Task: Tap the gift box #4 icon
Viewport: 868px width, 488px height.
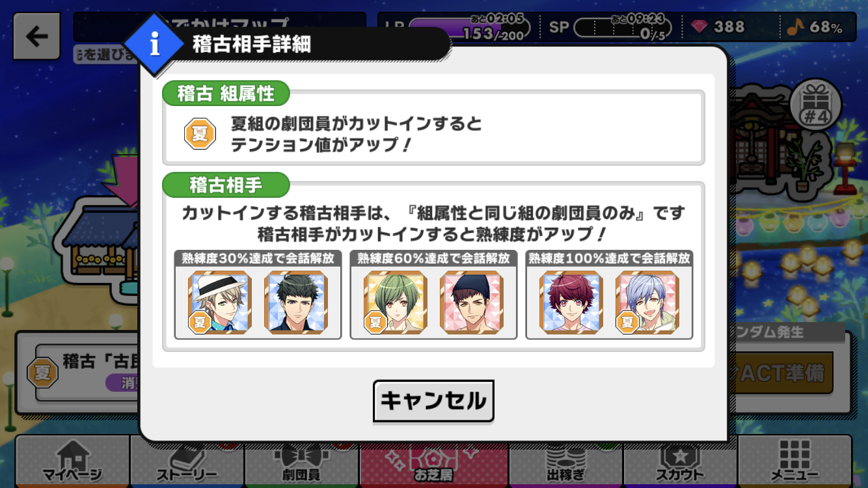Action: [x=815, y=103]
